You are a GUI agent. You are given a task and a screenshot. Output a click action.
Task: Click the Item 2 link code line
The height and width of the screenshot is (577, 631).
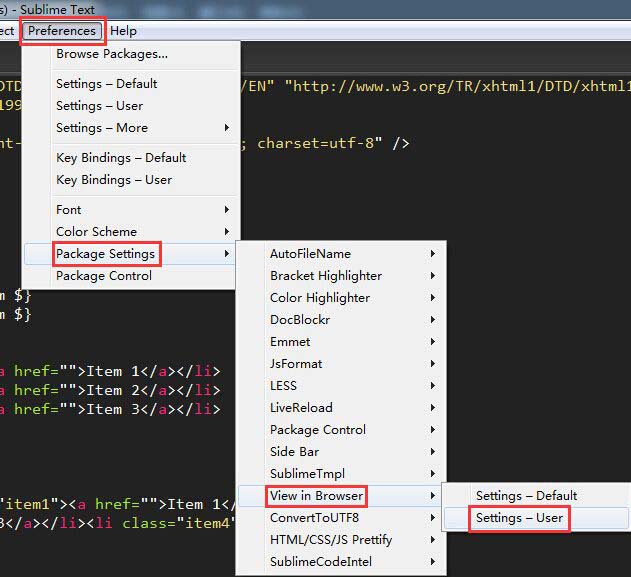pyautogui.click(x=110, y=390)
